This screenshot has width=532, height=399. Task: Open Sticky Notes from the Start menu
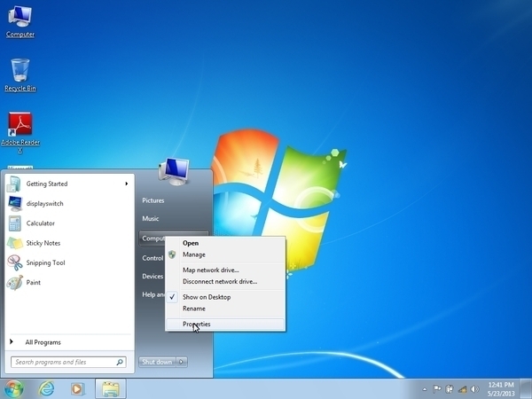[x=43, y=243]
